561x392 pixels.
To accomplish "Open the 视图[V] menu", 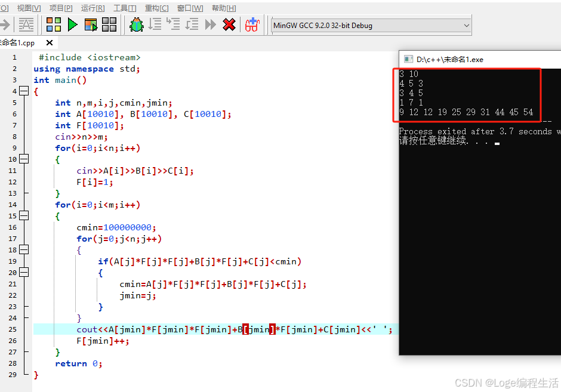I will click(x=29, y=8).
